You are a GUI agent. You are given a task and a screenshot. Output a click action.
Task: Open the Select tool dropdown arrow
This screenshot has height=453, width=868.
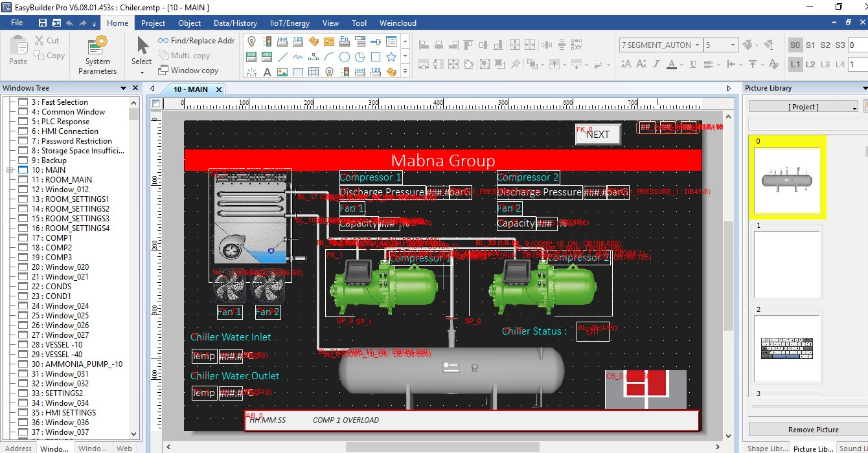pyautogui.click(x=142, y=72)
